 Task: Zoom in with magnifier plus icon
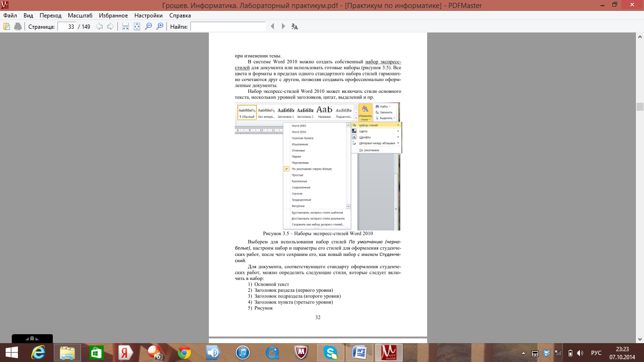(x=159, y=26)
